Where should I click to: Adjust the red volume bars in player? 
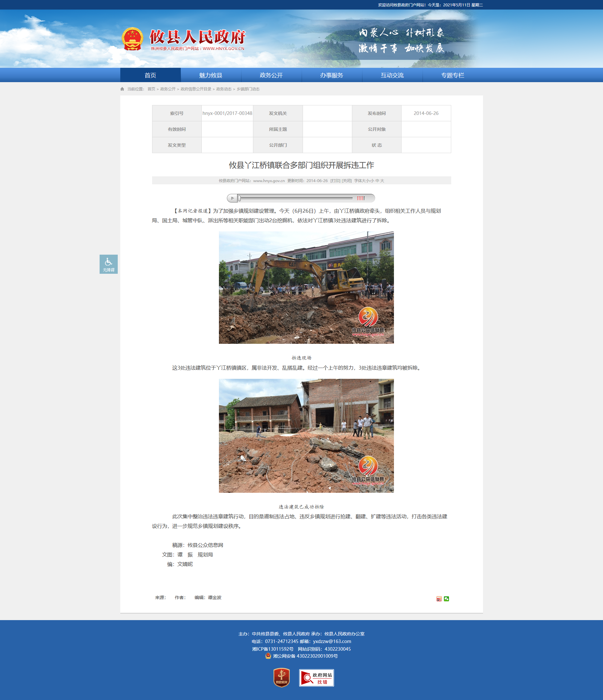click(x=361, y=198)
